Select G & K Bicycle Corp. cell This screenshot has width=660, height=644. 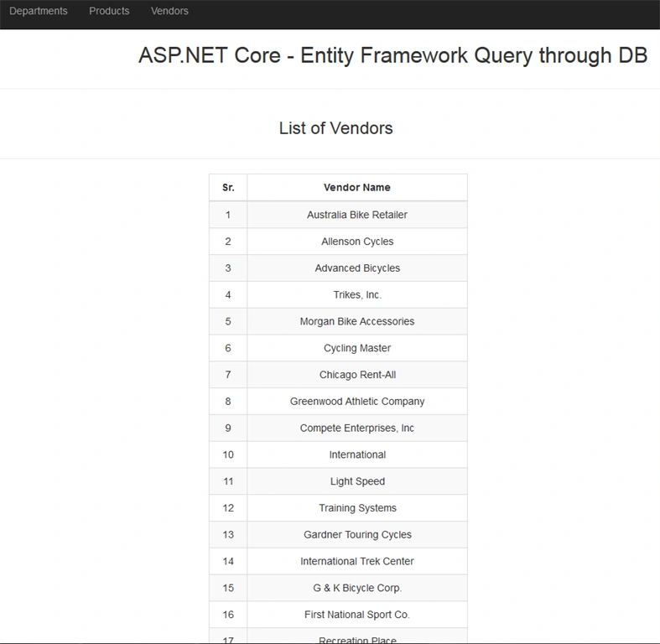[357, 588]
